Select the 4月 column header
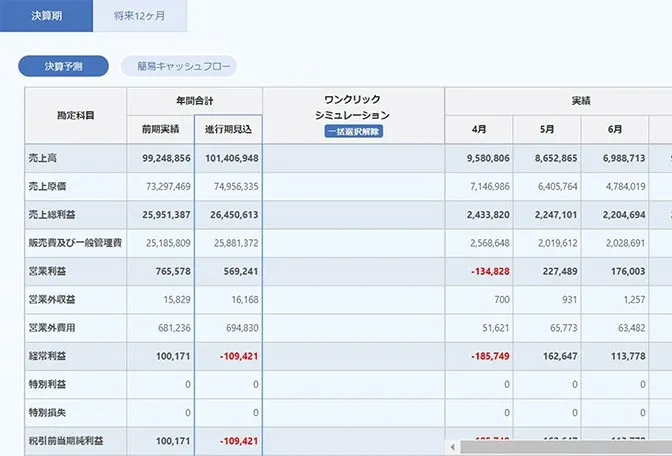 (479, 129)
